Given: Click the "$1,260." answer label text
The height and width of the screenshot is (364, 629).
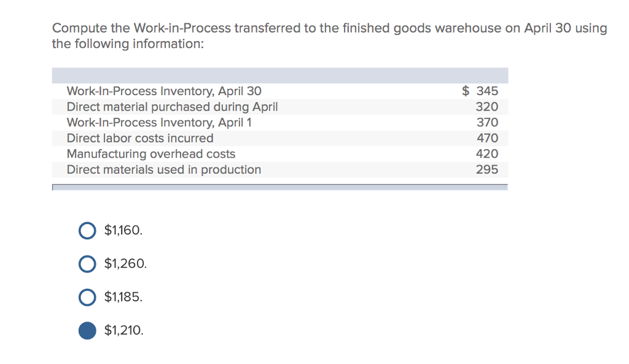Looking at the screenshot, I should coord(125,264).
